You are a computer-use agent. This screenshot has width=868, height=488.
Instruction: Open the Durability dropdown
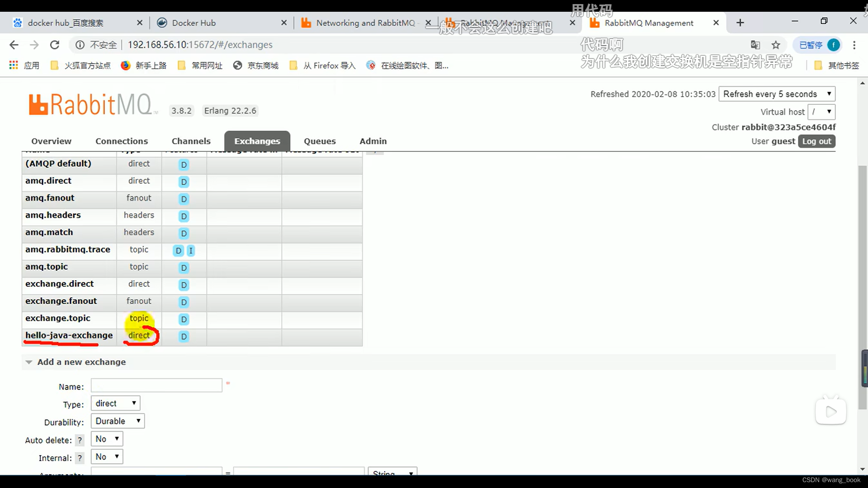(118, 421)
